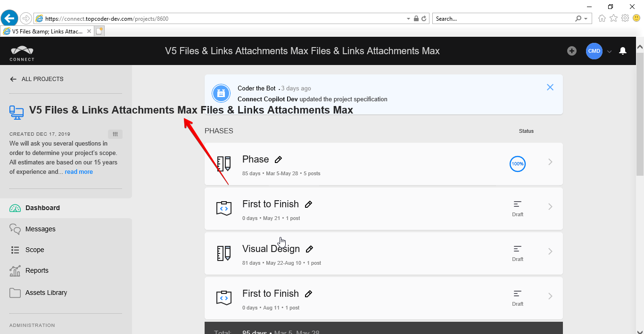Click the code icon on May 21 First to Finish
644x334 pixels.
click(x=224, y=208)
